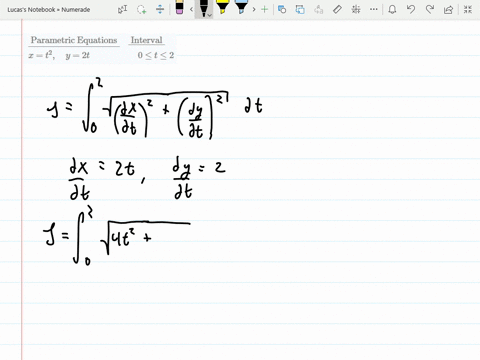Viewport: 480px width, 360px height.
Task: Pick the eraser tool
Action: click(179, 8)
